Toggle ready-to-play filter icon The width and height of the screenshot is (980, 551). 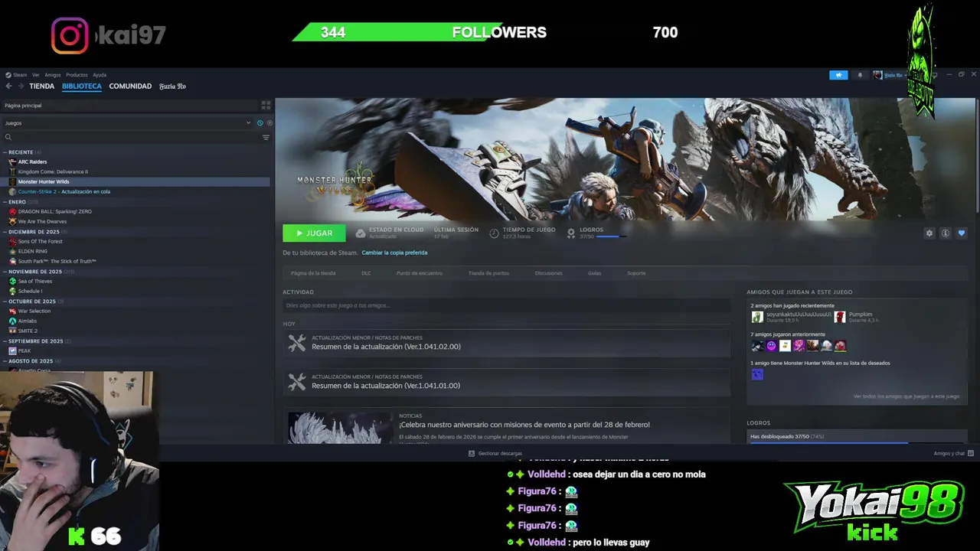pos(269,123)
